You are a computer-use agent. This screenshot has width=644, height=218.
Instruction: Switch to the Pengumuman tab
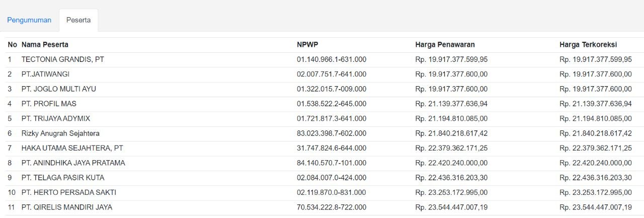[x=29, y=20]
